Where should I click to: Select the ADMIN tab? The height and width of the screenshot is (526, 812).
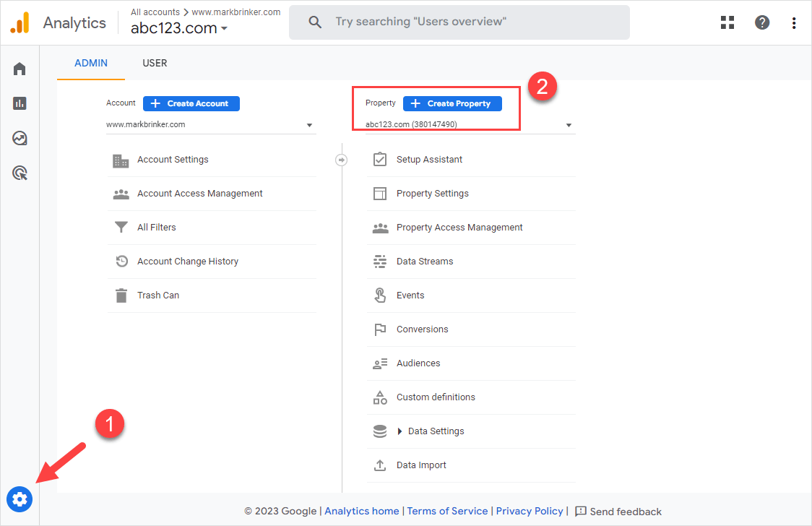pos(91,63)
